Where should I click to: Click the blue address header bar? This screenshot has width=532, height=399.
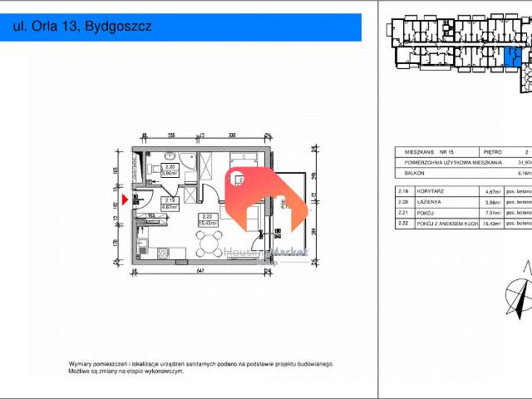tap(180, 27)
